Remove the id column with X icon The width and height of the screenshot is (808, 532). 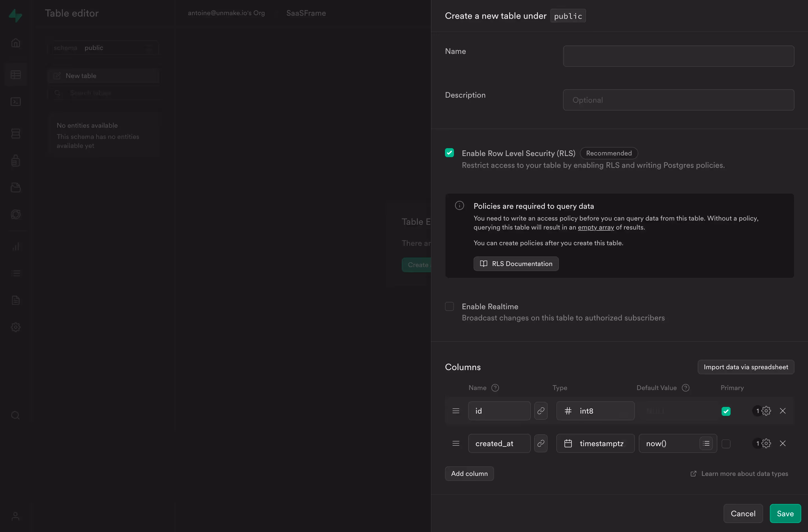782,411
